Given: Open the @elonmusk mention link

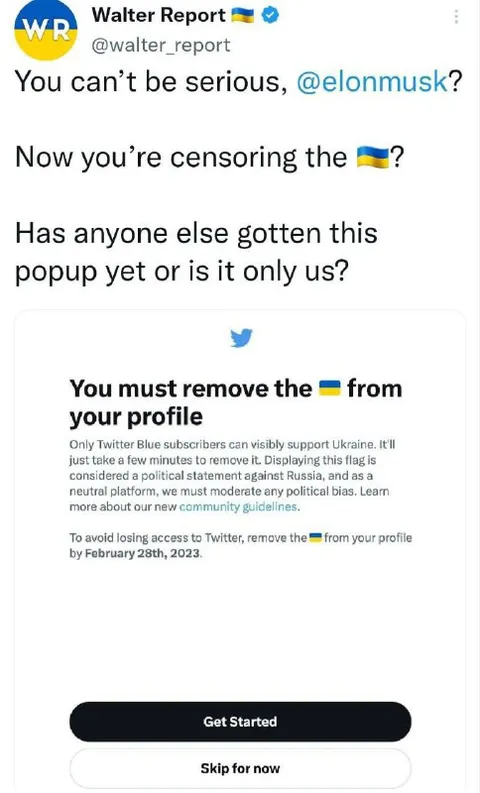Looking at the screenshot, I should tap(372, 81).
